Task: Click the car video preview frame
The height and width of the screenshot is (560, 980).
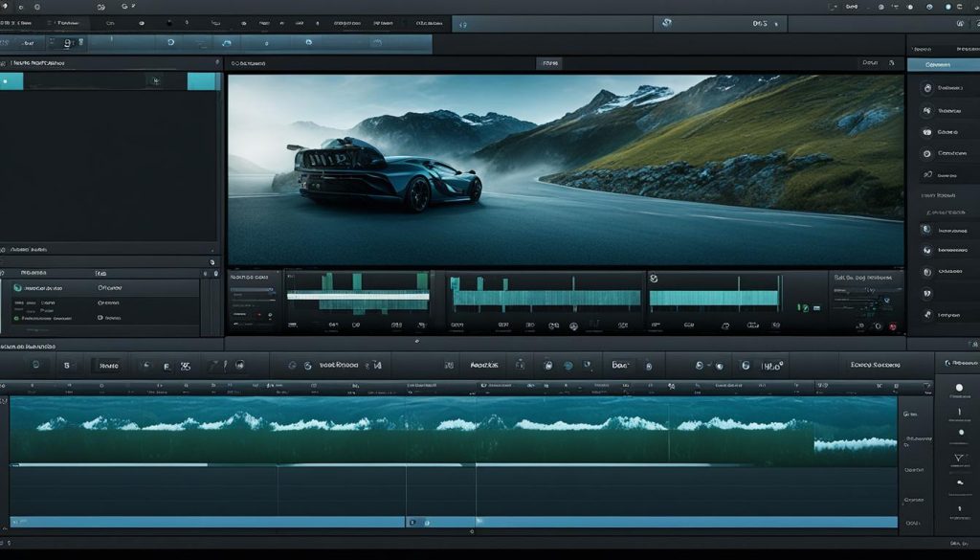Action: (566, 170)
